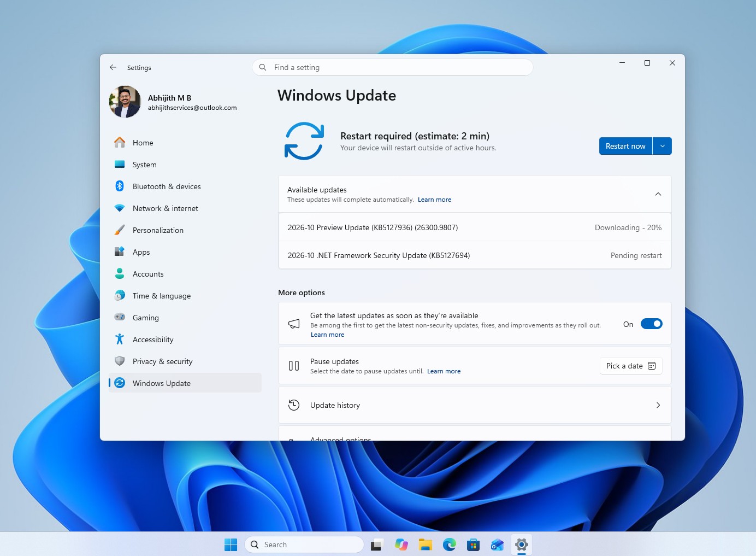
Task: Click the profile picture of Abhijith M B
Action: tap(125, 102)
